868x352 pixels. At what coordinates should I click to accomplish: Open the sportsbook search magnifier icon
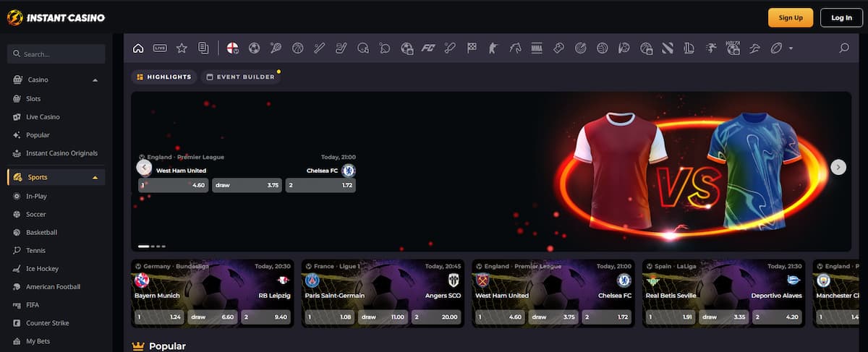point(843,48)
